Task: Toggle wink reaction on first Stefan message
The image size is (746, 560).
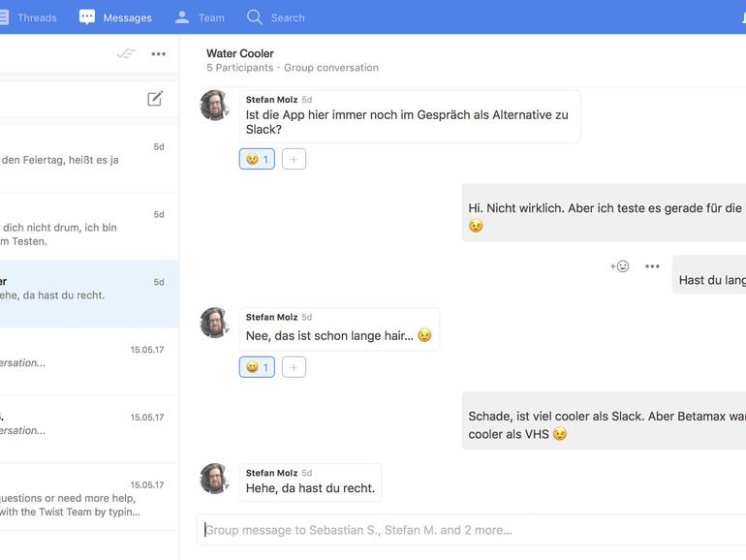Action: [257, 159]
